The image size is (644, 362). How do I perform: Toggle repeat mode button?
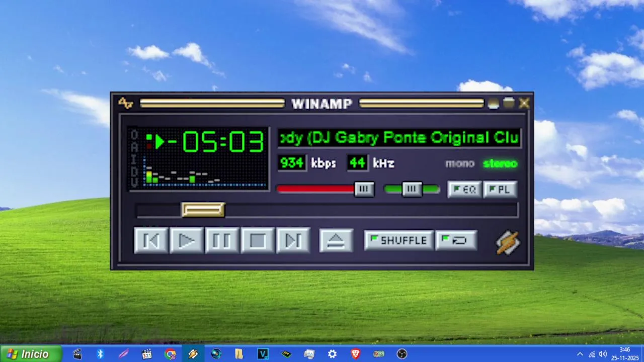click(456, 240)
